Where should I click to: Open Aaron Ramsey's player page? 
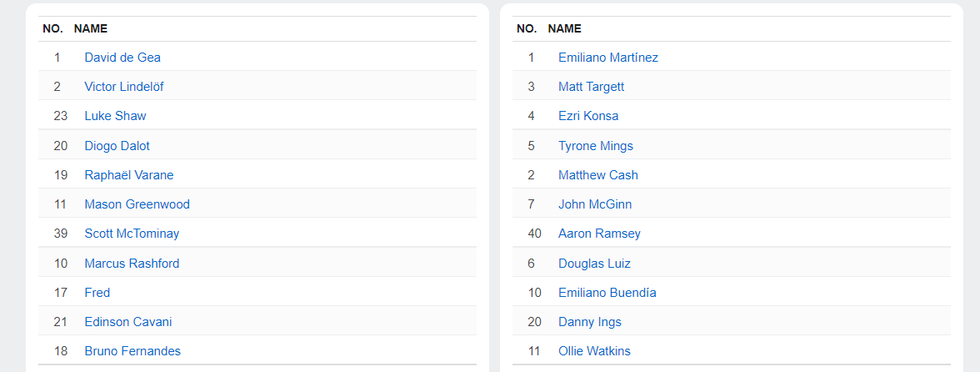(599, 234)
